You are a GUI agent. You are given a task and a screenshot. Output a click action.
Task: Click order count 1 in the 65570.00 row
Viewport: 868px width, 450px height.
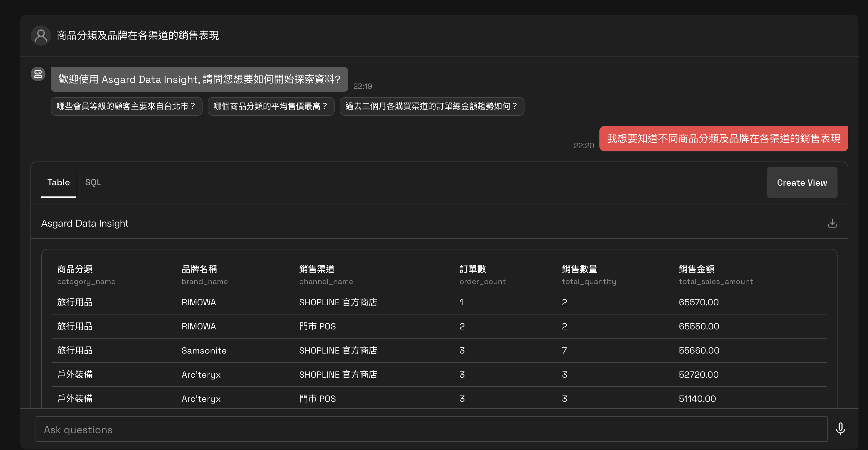point(461,302)
